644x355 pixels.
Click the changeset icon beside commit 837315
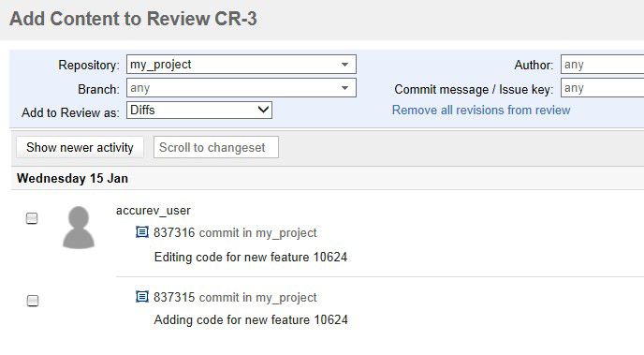pyautogui.click(x=142, y=296)
